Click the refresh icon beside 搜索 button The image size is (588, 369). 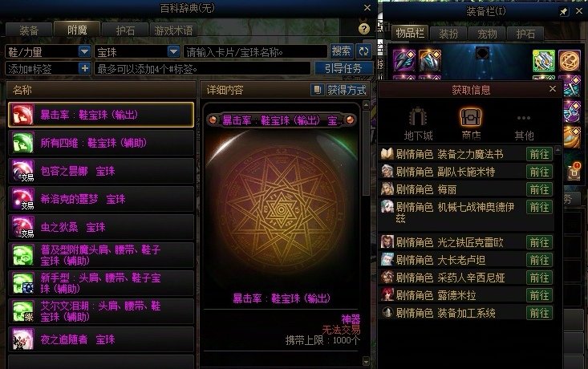point(363,51)
